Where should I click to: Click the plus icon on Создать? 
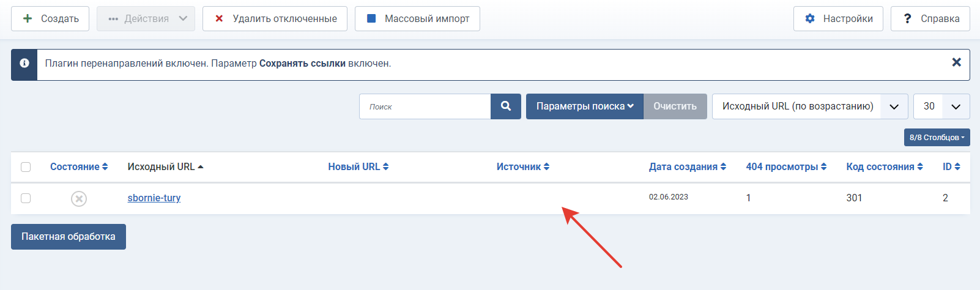point(28,18)
